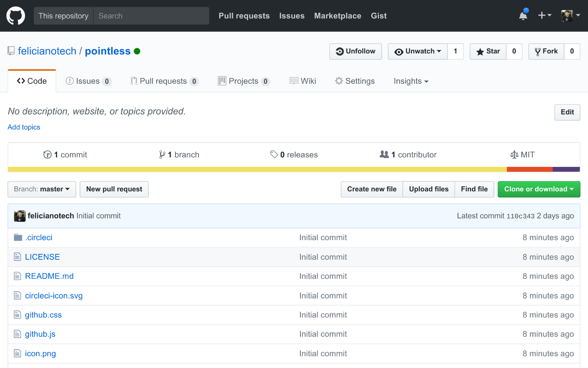This screenshot has height=368, width=588.
Task: Open github.css
Action: pyautogui.click(x=43, y=315)
